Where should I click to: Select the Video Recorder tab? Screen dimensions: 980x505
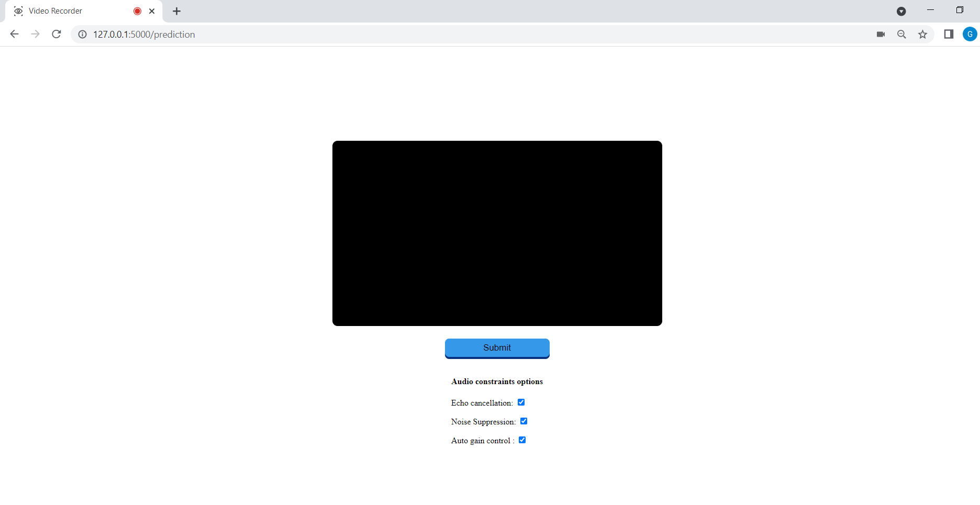84,11
